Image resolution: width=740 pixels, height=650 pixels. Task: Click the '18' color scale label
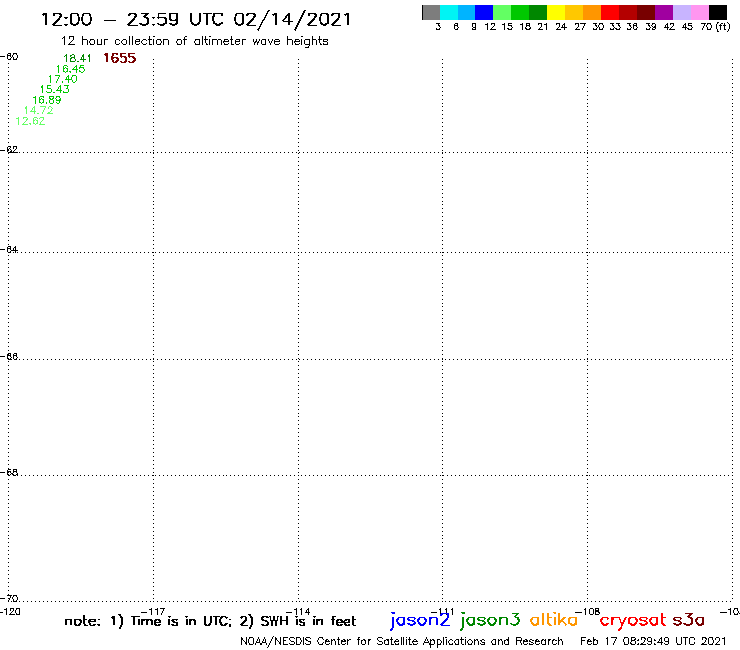[525, 27]
